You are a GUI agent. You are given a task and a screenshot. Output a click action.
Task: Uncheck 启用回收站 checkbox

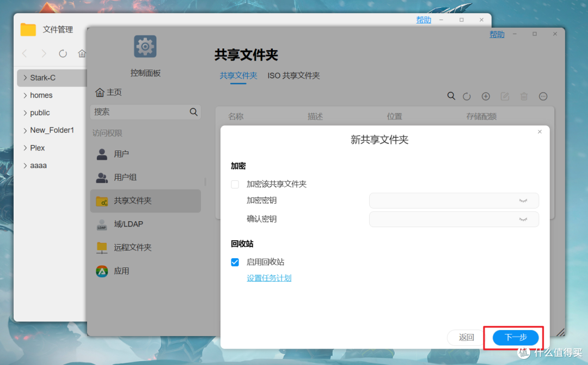[x=235, y=262]
